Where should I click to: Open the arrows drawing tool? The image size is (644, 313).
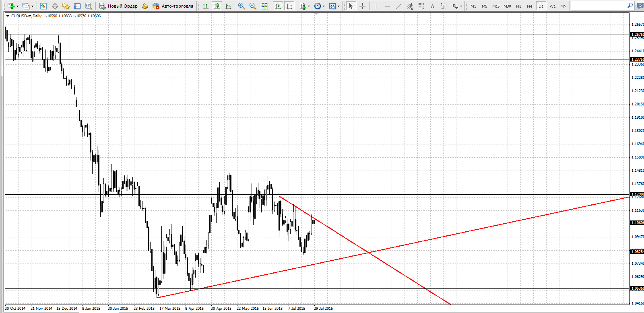coord(455,6)
